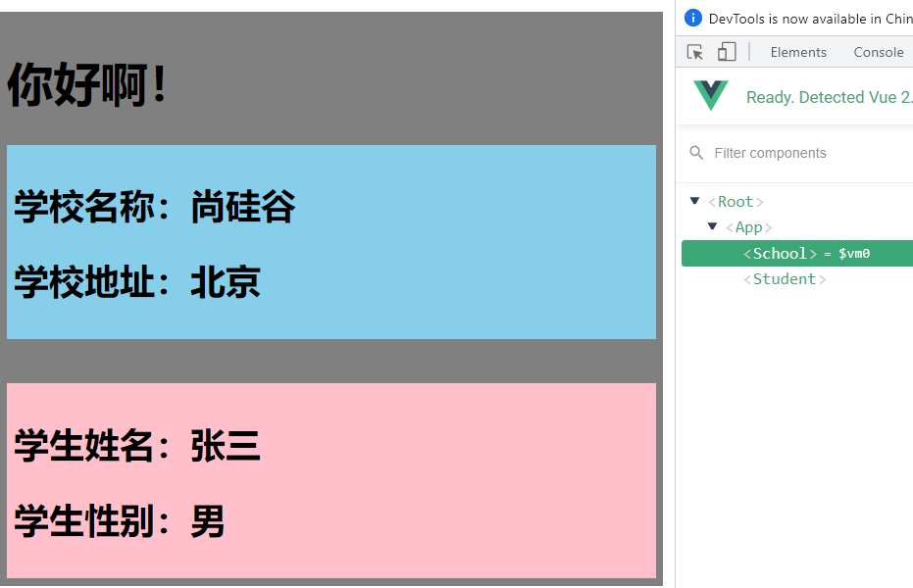Click the highlighted School component entry
Viewport: 913px width, 588px height.
[x=780, y=253]
